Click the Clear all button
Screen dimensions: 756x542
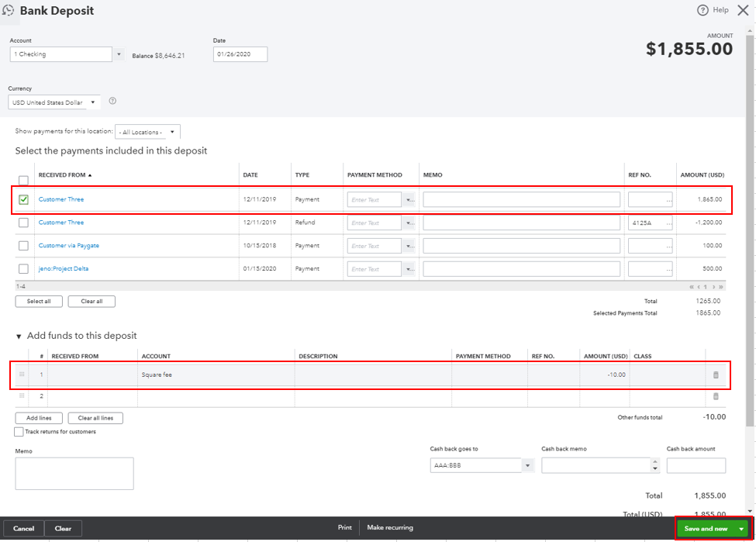click(x=91, y=302)
